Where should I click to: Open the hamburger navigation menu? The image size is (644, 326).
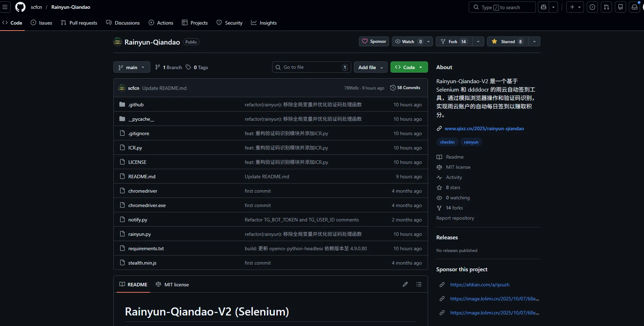[5, 7]
